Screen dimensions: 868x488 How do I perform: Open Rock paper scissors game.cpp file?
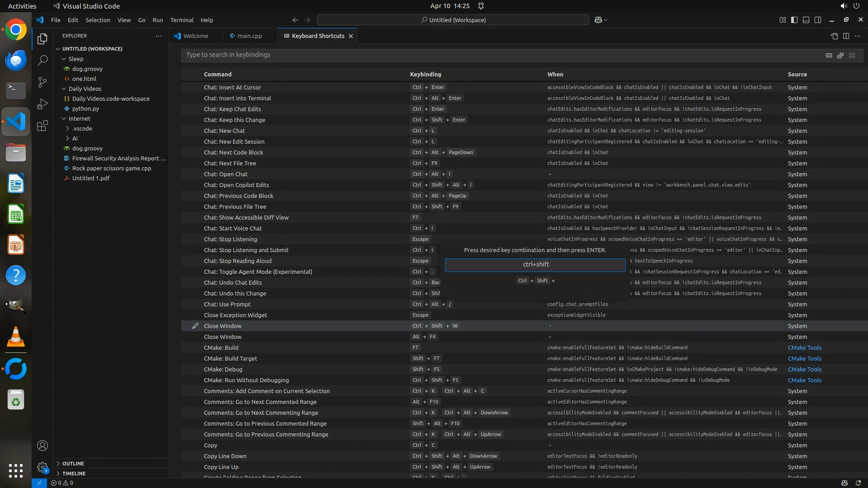[x=112, y=169]
